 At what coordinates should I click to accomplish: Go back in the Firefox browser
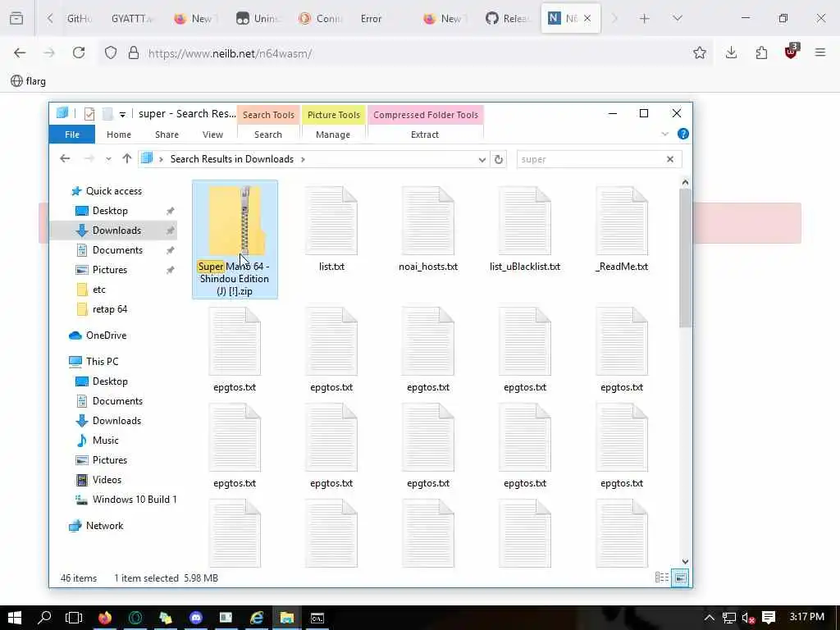click(x=20, y=52)
